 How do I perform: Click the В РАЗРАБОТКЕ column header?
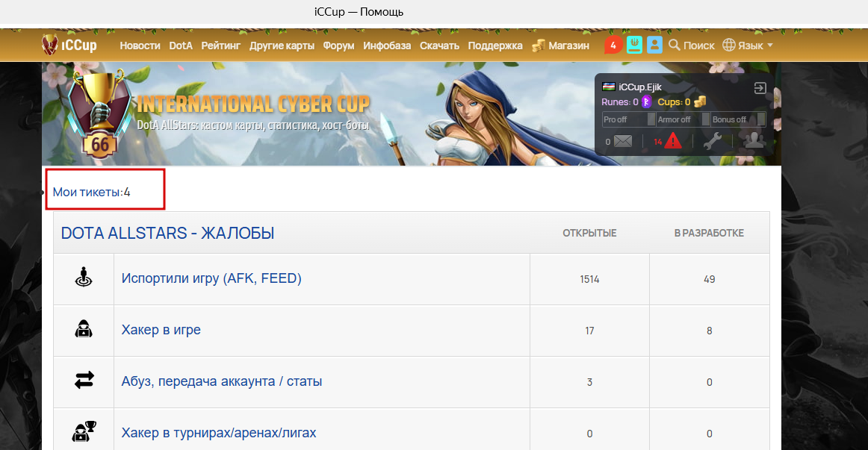[x=709, y=234]
